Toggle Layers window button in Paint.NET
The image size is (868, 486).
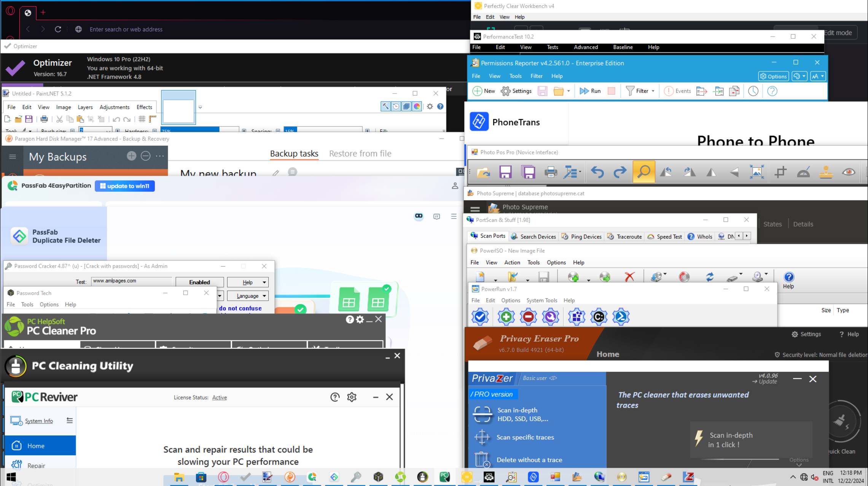pyautogui.click(x=406, y=106)
